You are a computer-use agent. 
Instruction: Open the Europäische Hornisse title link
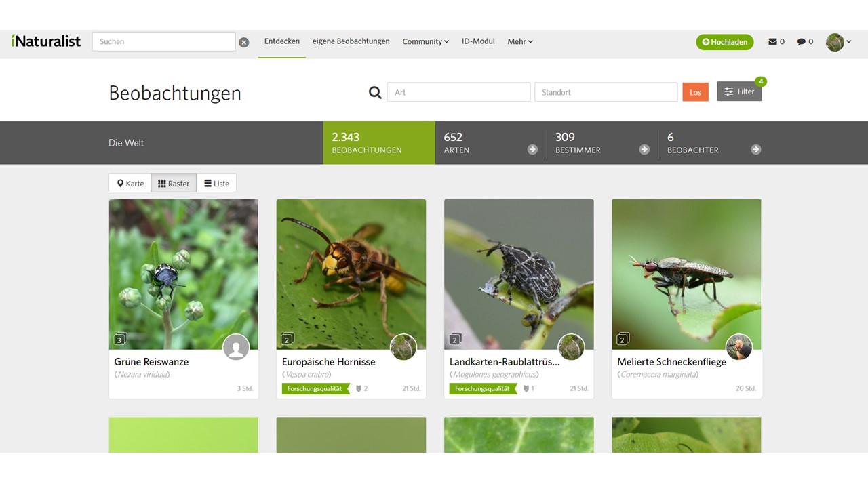pyautogui.click(x=329, y=362)
